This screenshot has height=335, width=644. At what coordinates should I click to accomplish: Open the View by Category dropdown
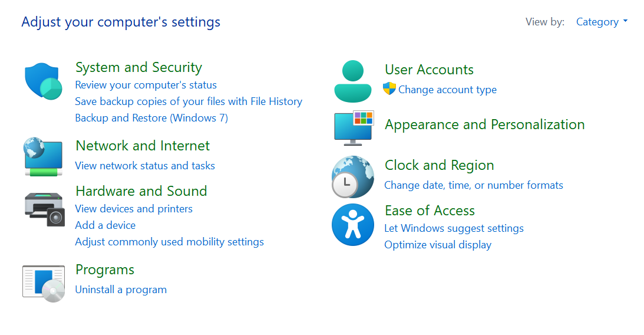[602, 22]
